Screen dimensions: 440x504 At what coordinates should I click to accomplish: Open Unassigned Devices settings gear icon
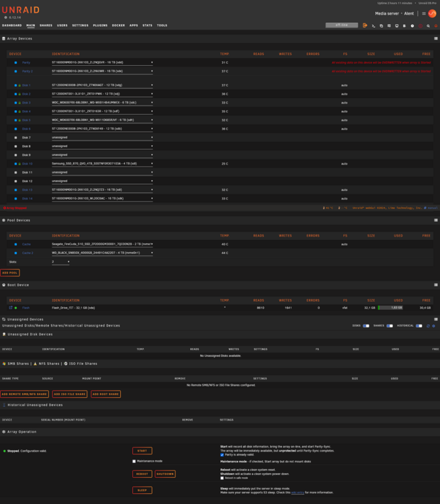click(x=433, y=326)
